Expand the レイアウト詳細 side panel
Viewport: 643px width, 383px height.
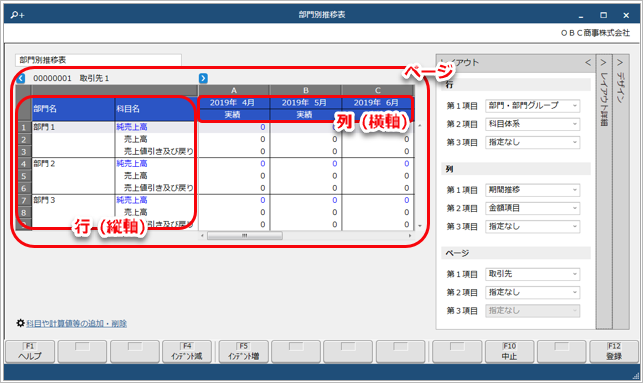603,62
